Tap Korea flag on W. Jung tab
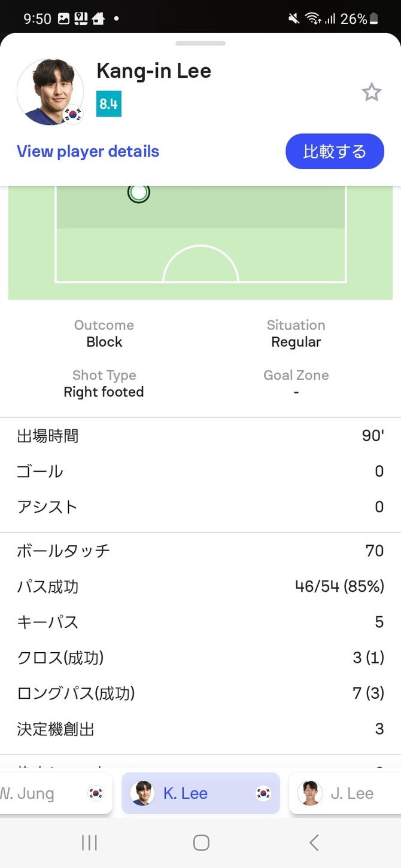This screenshot has width=401, height=868. [95, 793]
